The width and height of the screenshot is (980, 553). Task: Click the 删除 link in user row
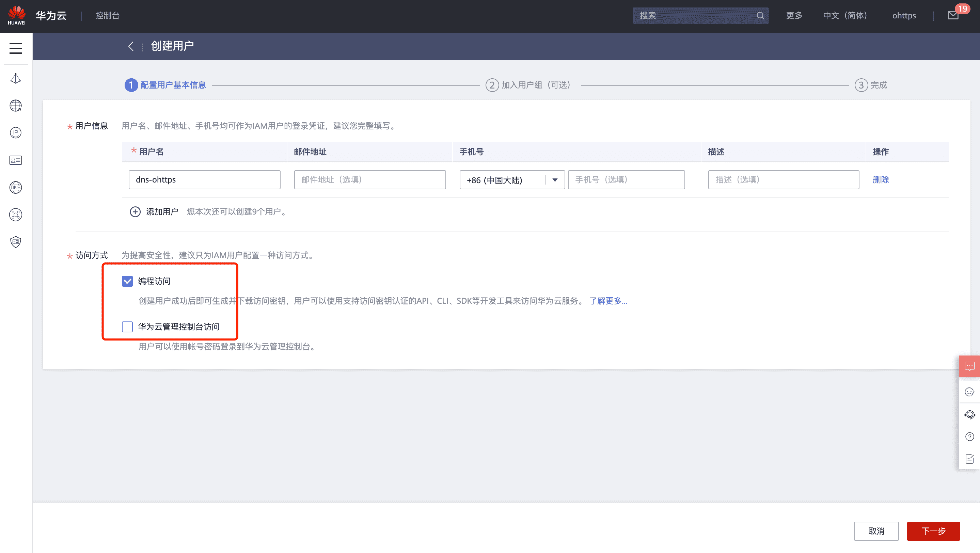[x=881, y=179]
